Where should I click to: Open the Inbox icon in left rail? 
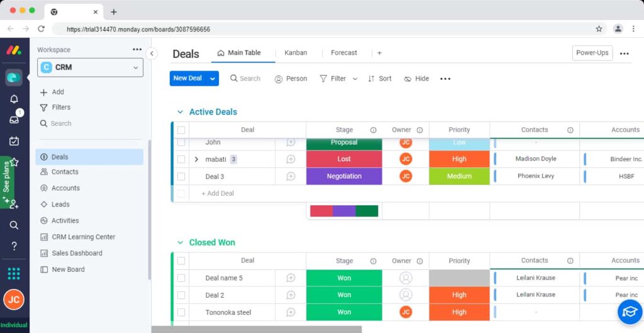pyautogui.click(x=14, y=120)
